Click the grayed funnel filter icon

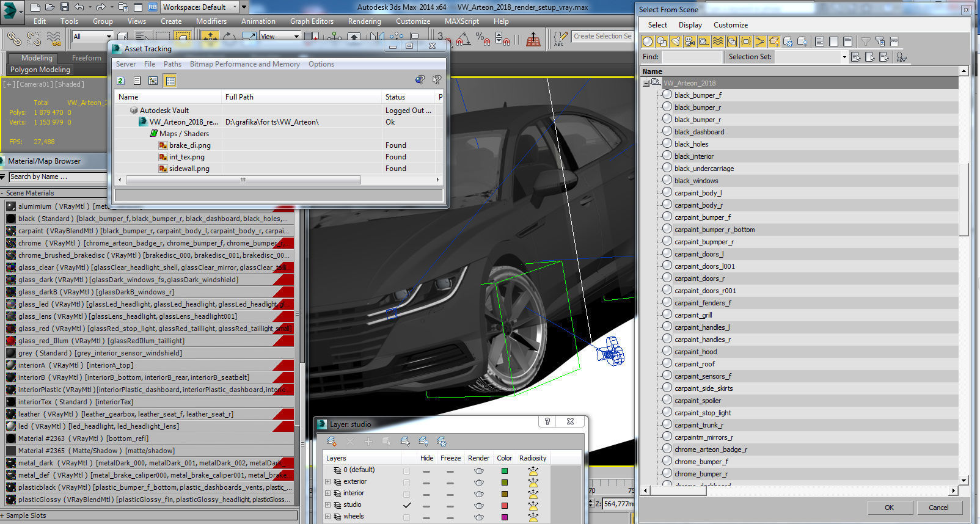(866, 42)
